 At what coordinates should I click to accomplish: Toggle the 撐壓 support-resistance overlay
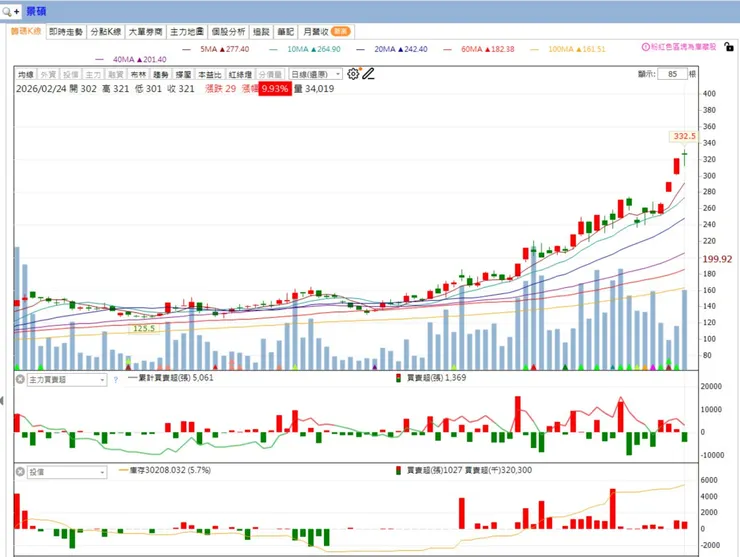tap(184, 75)
